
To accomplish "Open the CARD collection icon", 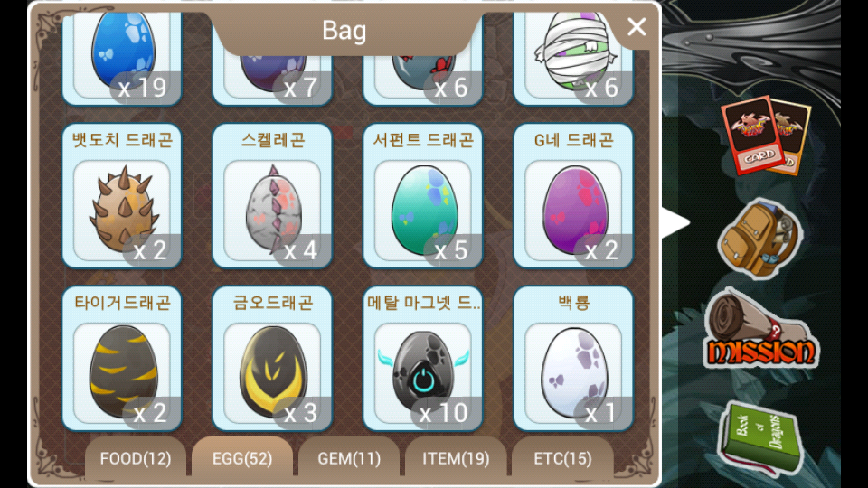I will click(766, 135).
